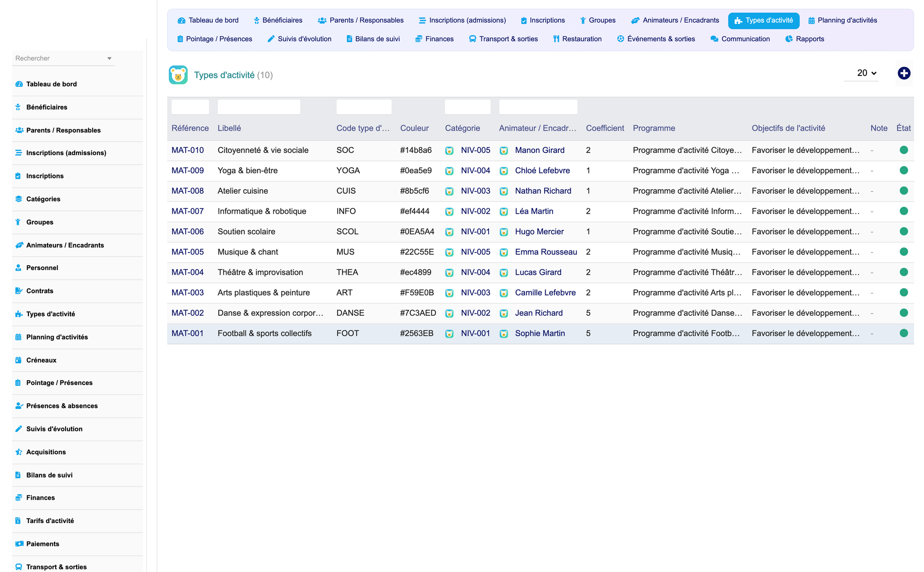The image size is (924, 572).
Task: Open the Rechercher dropdown in sidebar
Action: pos(63,58)
